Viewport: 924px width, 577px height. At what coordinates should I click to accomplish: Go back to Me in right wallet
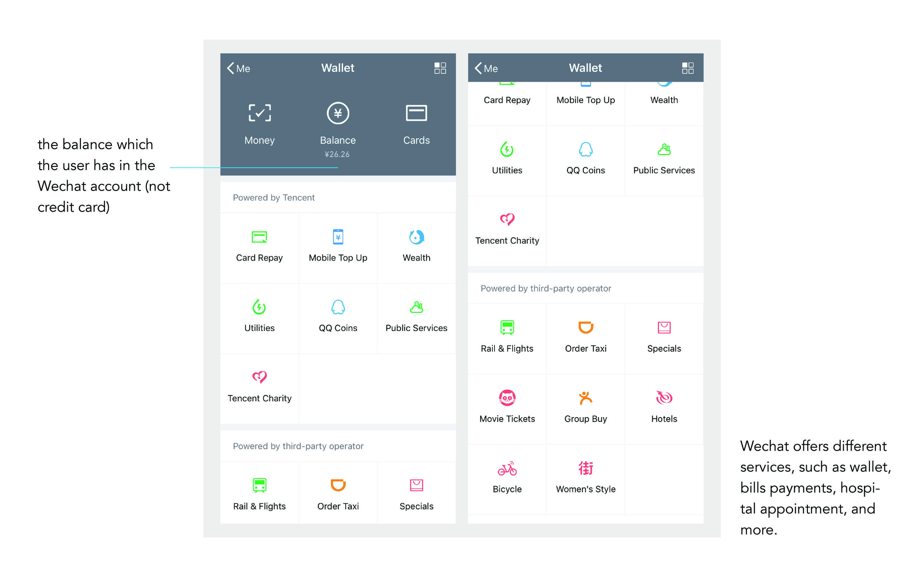486,68
